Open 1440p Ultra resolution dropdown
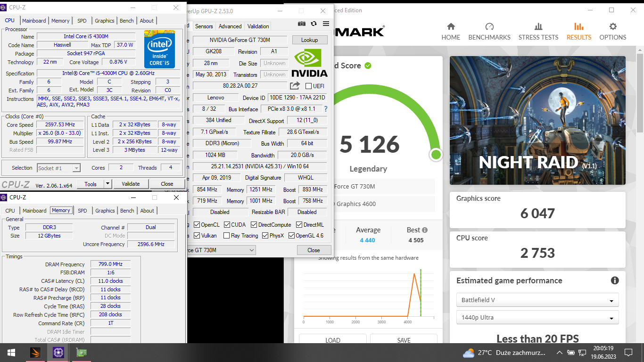 click(537, 317)
